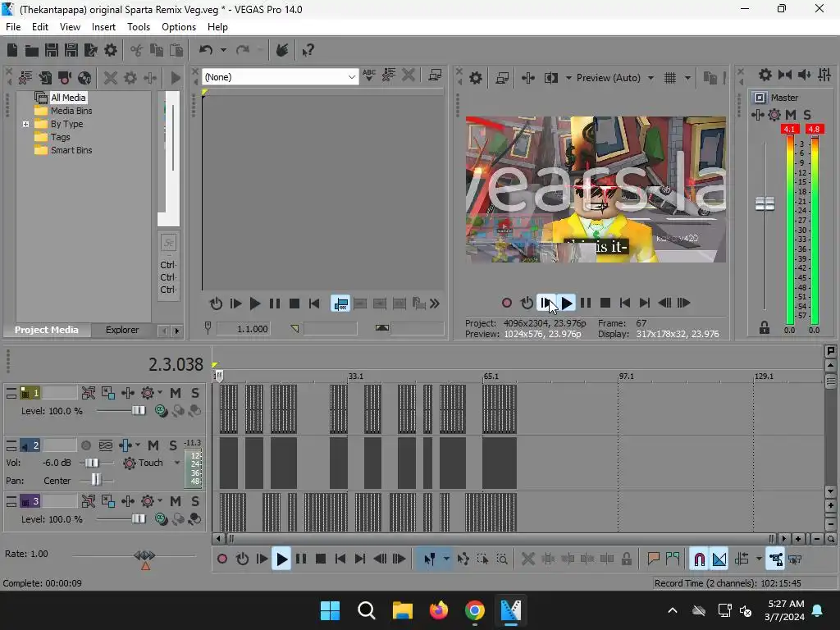This screenshot has width=840, height=630.
Task: Open the (None) preset dropdown
Action: pos(351,77)
